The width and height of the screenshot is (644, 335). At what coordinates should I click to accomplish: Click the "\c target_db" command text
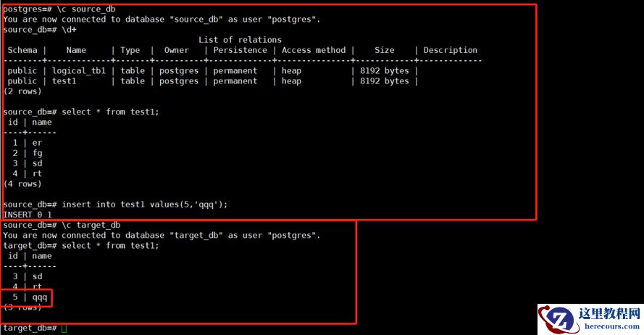coord(91,225)
